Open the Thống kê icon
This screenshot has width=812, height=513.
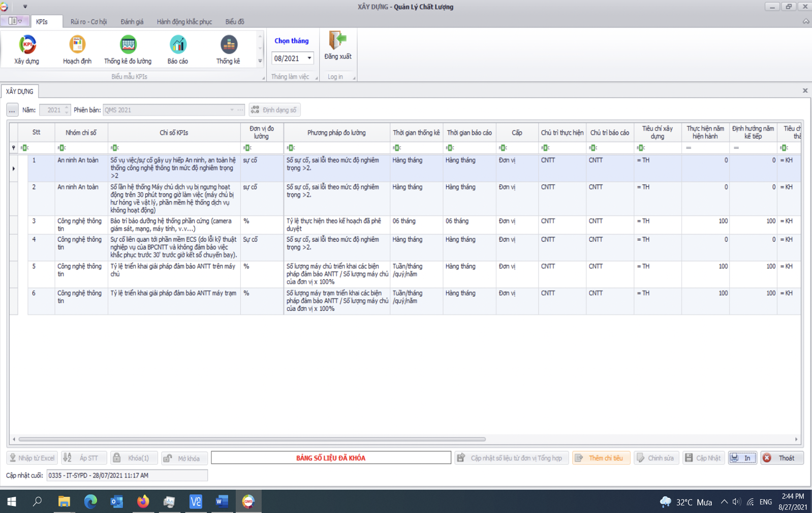coord(228,49)
